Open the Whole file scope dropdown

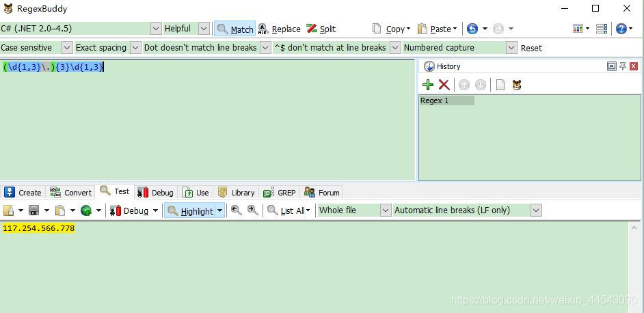[x=386, y=210]
